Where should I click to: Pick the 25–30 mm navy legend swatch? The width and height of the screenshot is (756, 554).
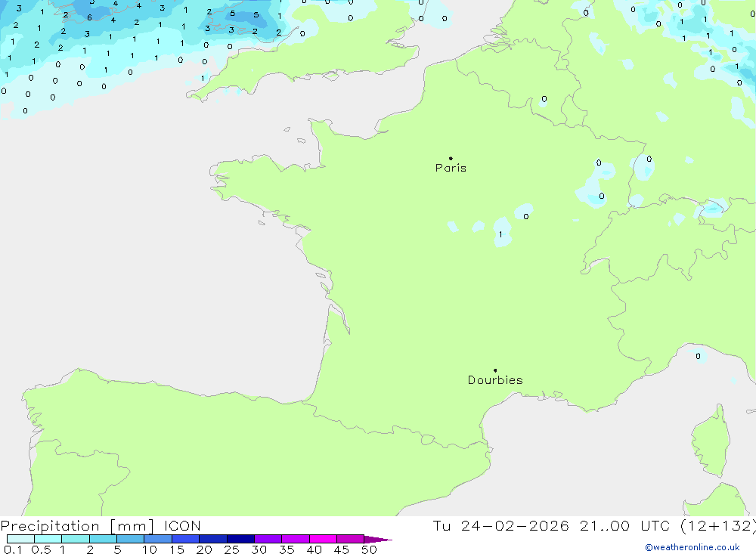240,539
